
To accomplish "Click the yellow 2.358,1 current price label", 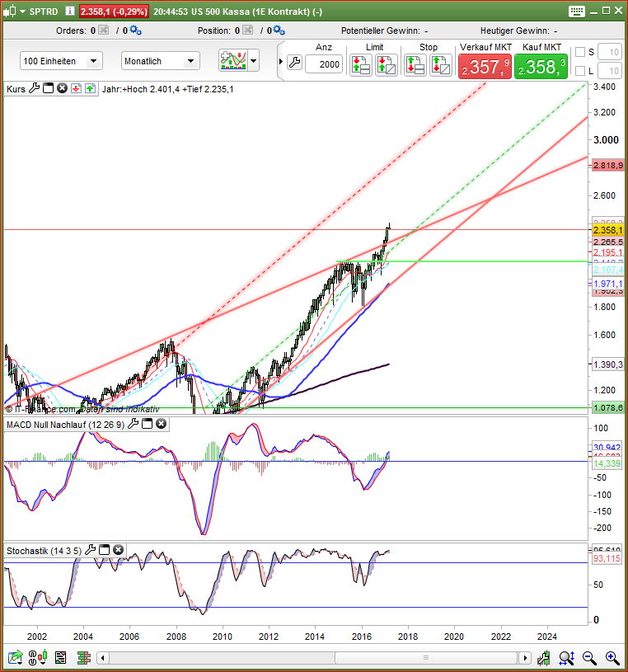I will (607, 230).
